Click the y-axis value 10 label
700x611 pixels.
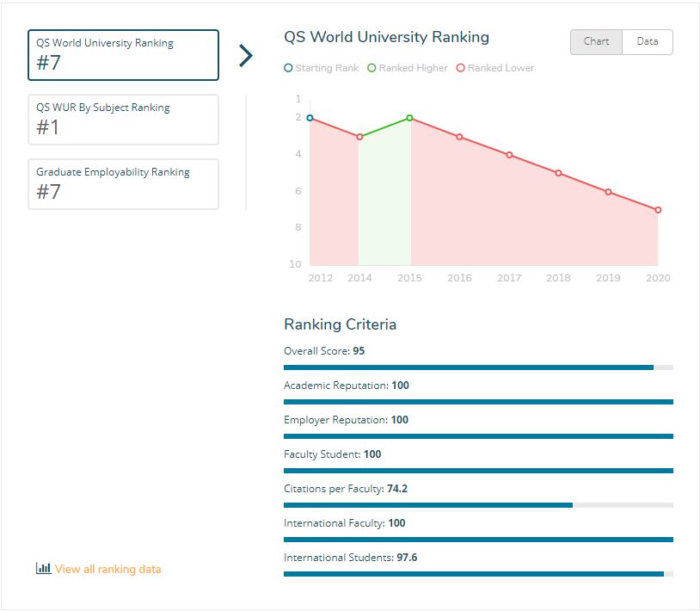295,264
